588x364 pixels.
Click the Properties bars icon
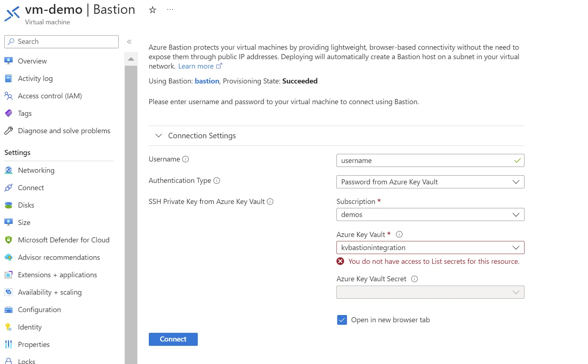[8, 344]
